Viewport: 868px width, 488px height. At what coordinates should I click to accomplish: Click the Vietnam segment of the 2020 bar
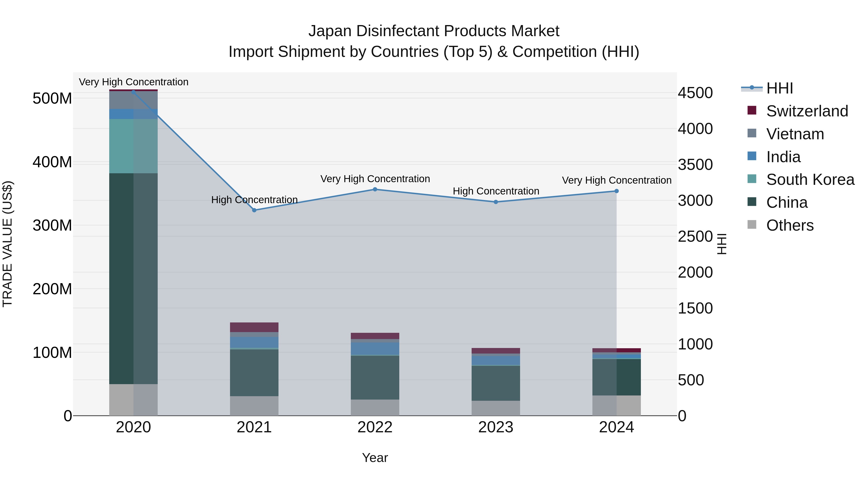[x=133, y=100]
